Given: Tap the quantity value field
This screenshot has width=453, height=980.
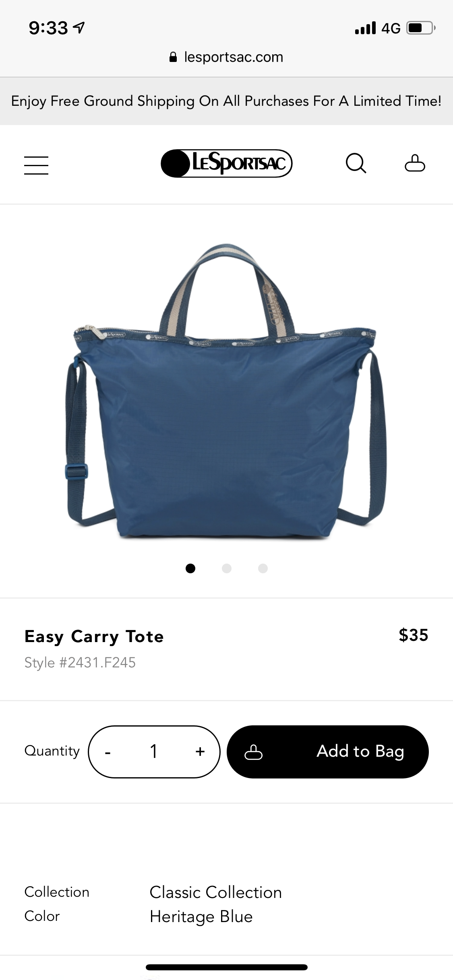Looking at the screenshot, I should click(x=154, y=751).
